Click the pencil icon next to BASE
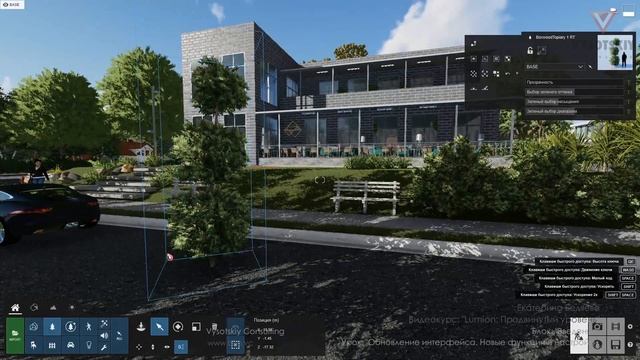This screenshot has height=360, width=640. [590, 67]
